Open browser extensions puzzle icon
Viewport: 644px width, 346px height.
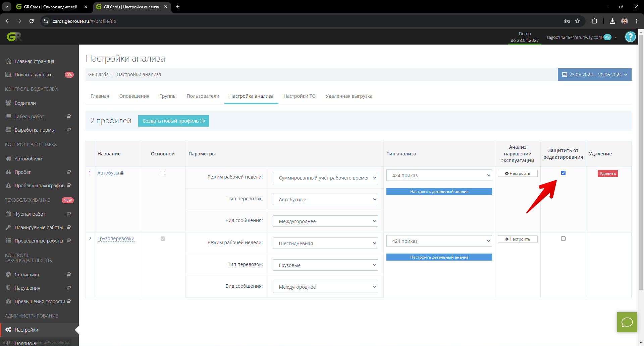point(594,21)
